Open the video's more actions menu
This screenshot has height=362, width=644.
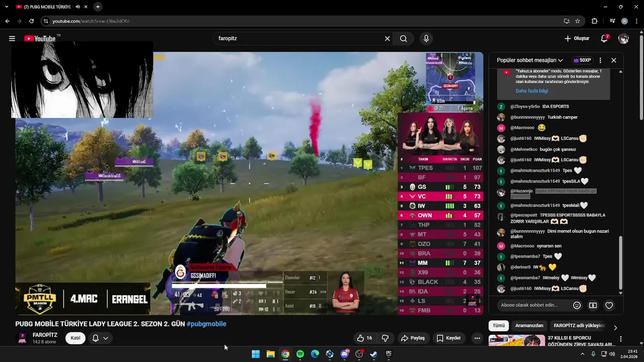tap(477, 338)
